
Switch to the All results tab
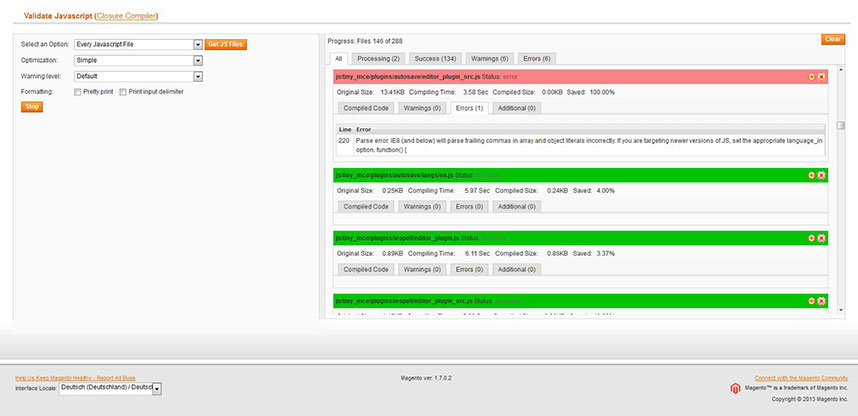339,59
